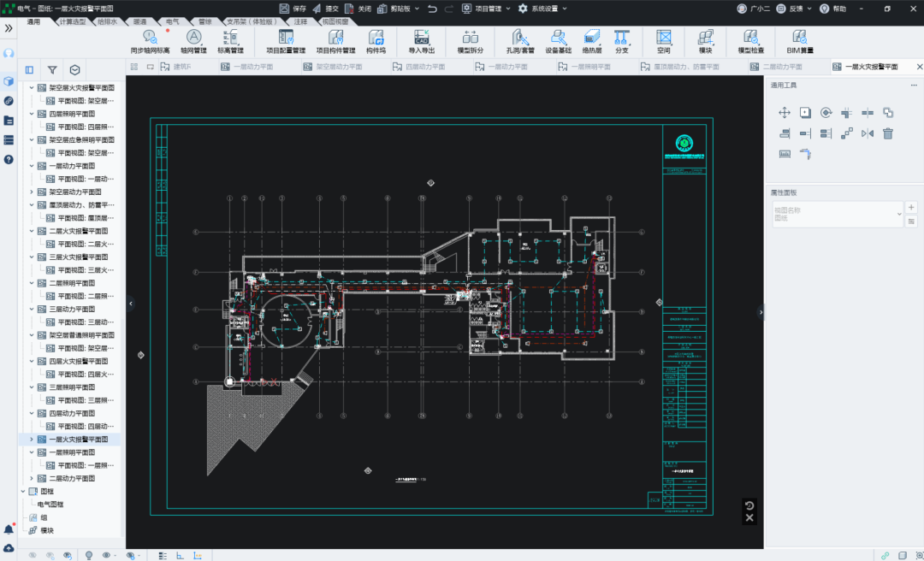Switch to the 给排水 ribbon tab
This screenshot has width=924, height=561.
click(x=107, y=21)
